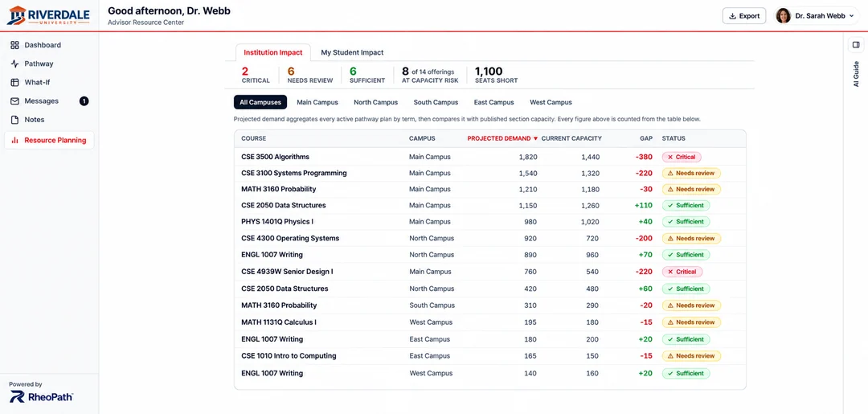
Task: Click the 6 Needs Review summary stat
Action: point(310,76)
